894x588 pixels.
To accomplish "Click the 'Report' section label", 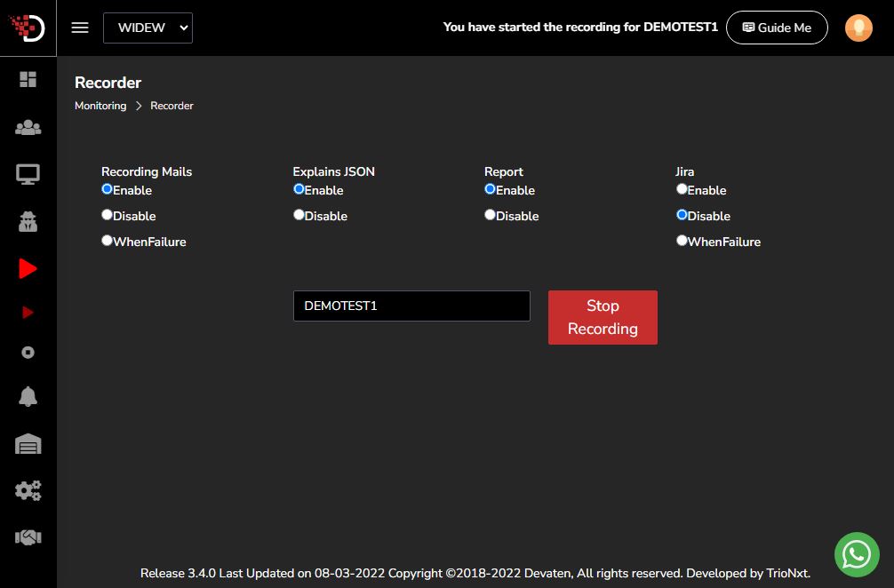I will click(x=504, y=171).
